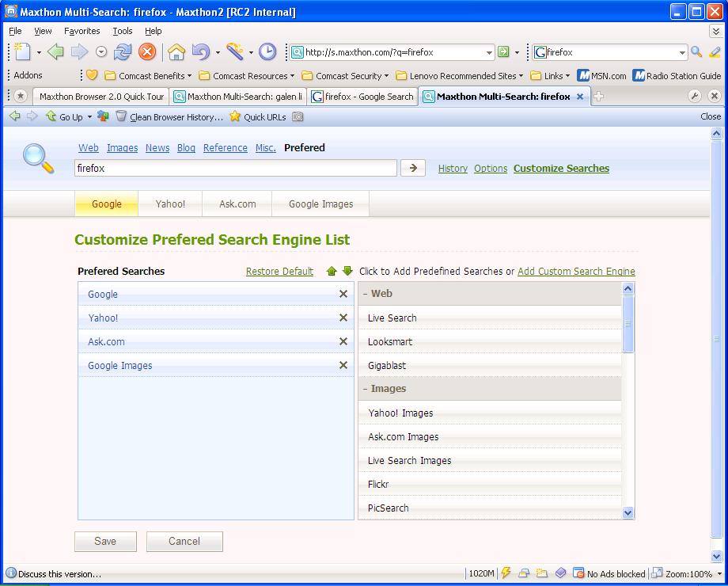
Task: Go back with the green Back arrow
Action: 55,51
